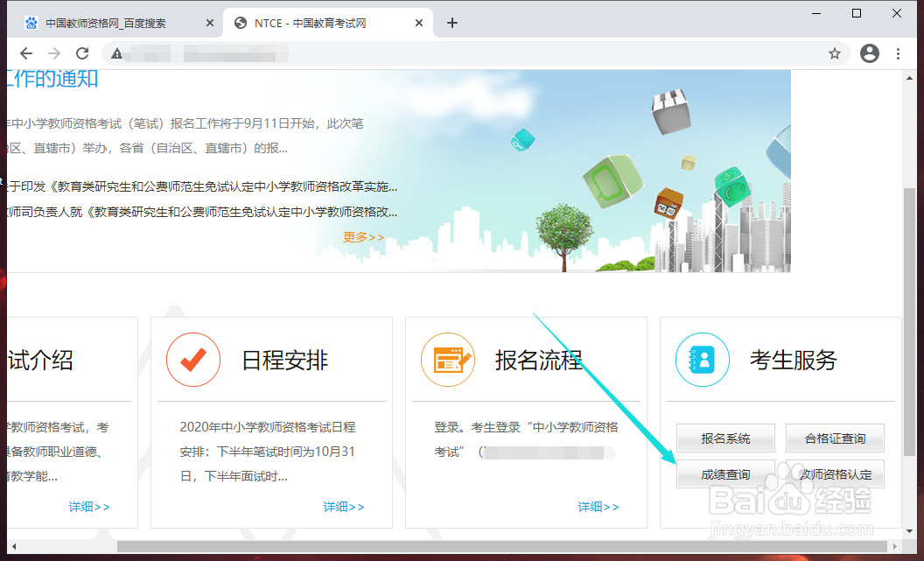Open 详细>> under 报名流程
The image size is (924, 561).
(x=598, y=507)
